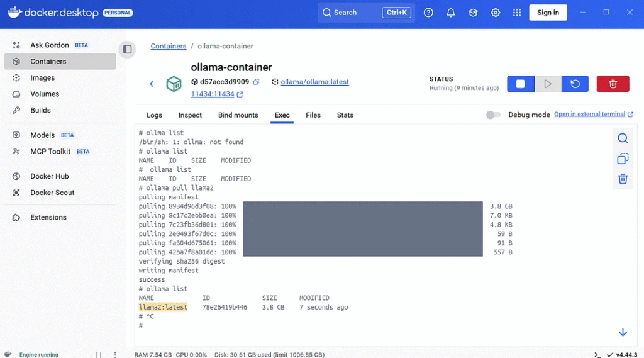This screenshot has width=644, height=358.
Task: Open the notifications bell
Action: [x=451, y=13]
